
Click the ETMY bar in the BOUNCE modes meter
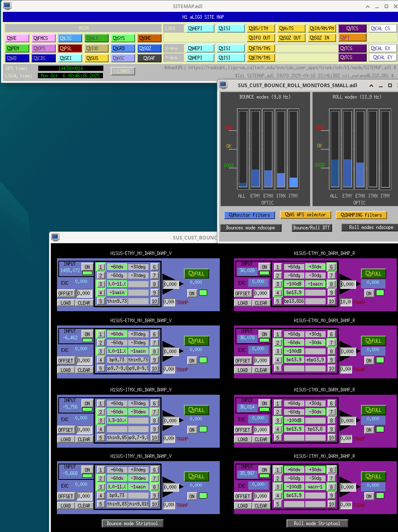coord(256,149)
